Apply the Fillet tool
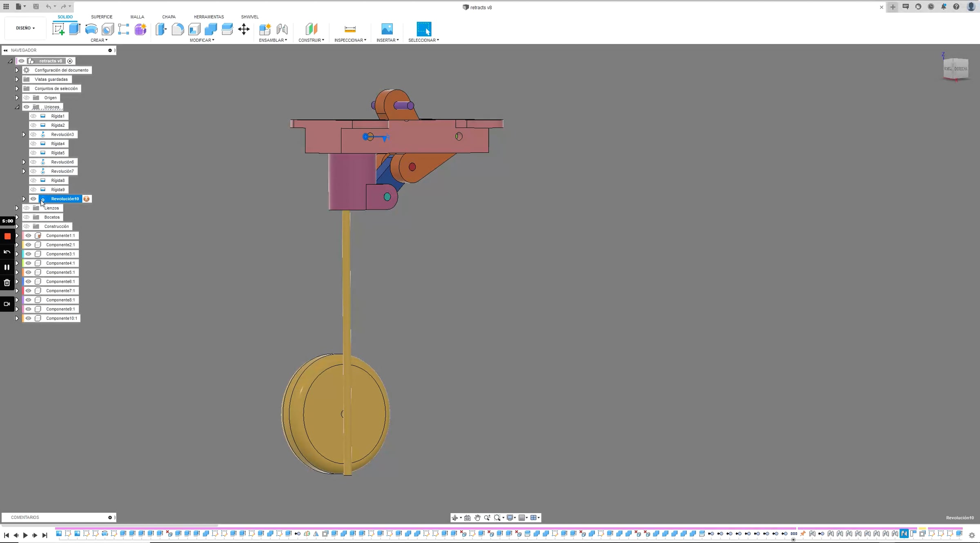 click(x=178, y=29)
